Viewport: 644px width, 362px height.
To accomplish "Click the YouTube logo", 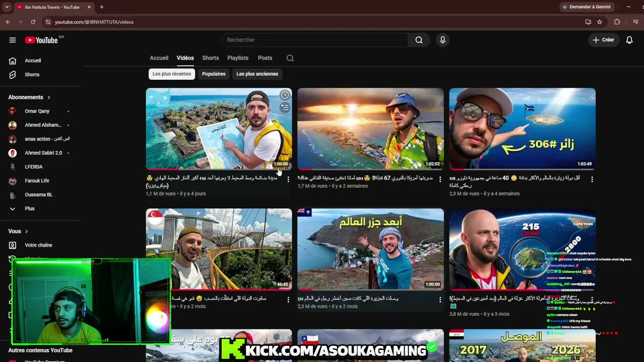I will [x=41, y=40].
